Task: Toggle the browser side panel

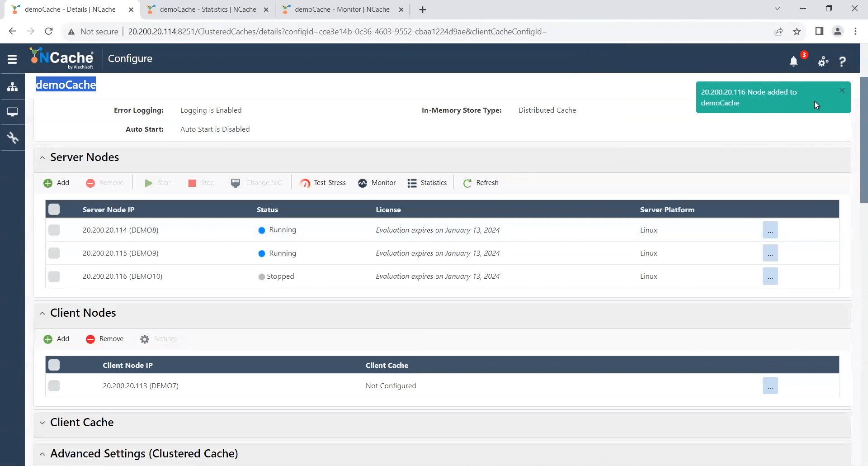Action: (819, 31)
